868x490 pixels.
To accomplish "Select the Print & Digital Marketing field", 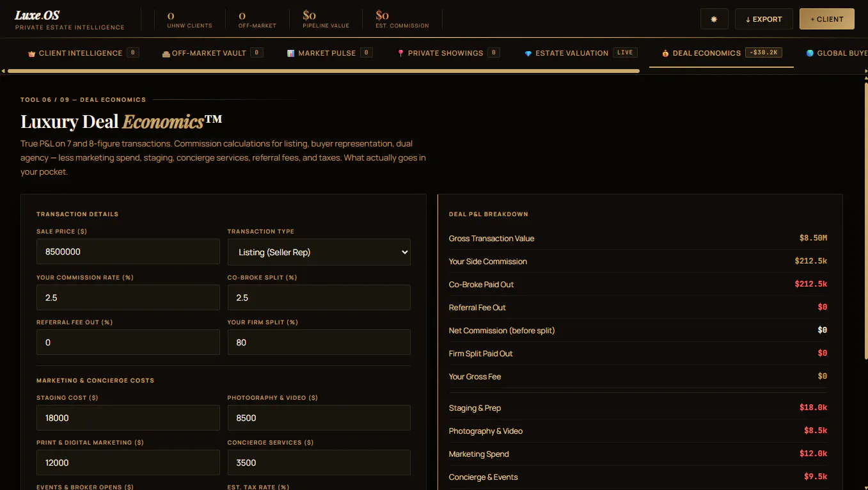I will pyautogui.click(x=128, y=462).
